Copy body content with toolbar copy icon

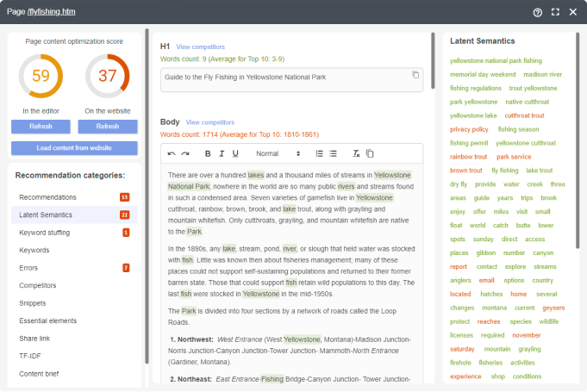[x=370, y=153]
